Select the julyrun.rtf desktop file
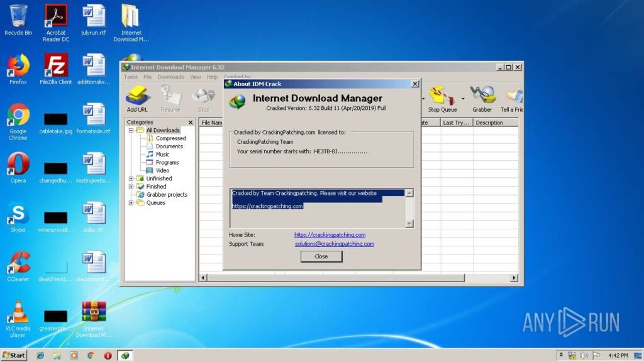This screenshot has height=362, width=644. 93,19
